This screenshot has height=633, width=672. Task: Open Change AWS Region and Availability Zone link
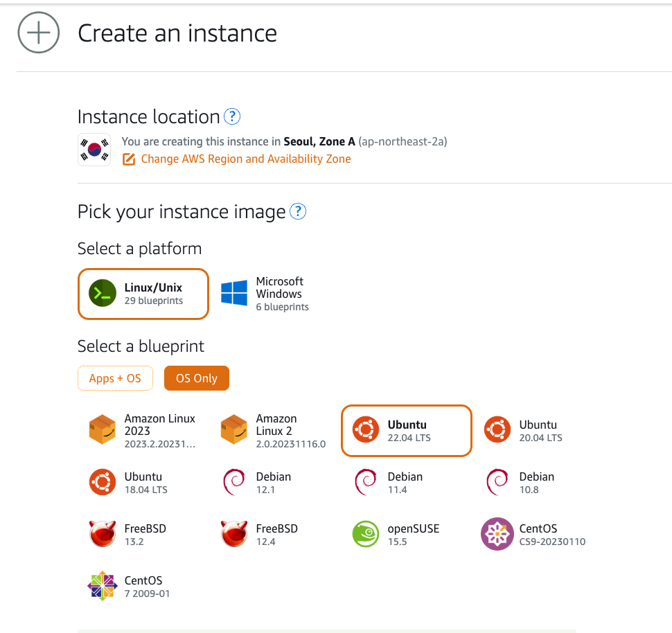click(246, 159)
